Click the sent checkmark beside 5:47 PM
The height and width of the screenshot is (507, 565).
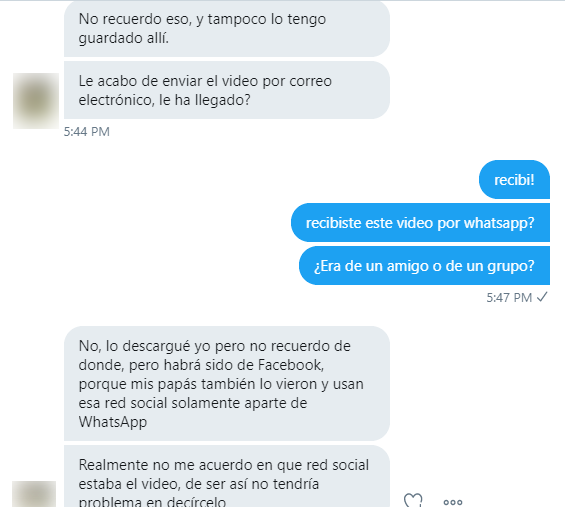point(542,297)
